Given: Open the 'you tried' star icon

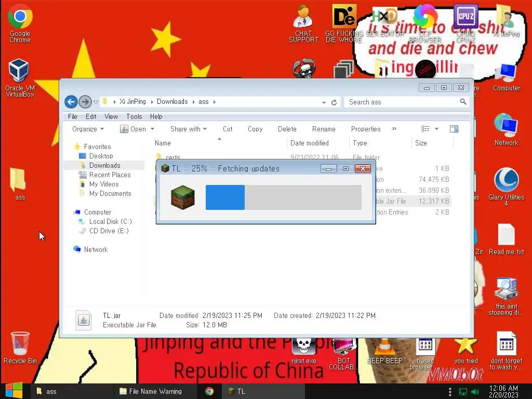Looking at the screenshot, I should (465, 351).
